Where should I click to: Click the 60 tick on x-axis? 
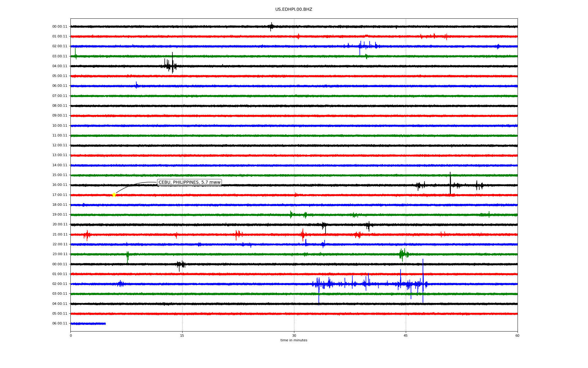click(x=517, y=335)
